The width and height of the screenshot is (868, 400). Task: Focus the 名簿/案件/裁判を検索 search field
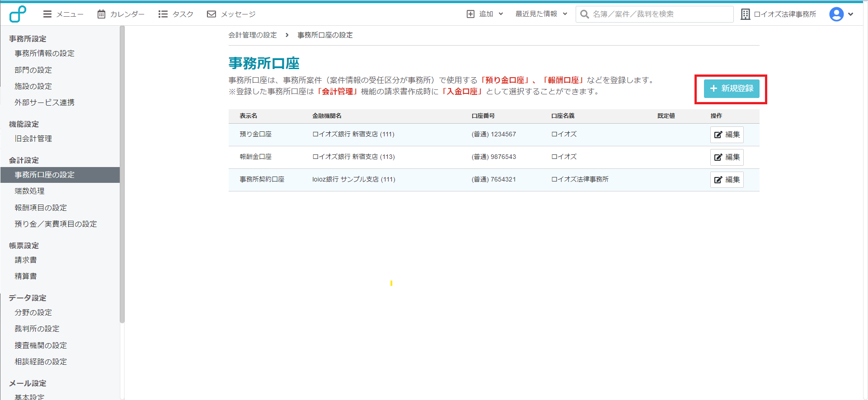pyautogui.click(x=654, y=14)
